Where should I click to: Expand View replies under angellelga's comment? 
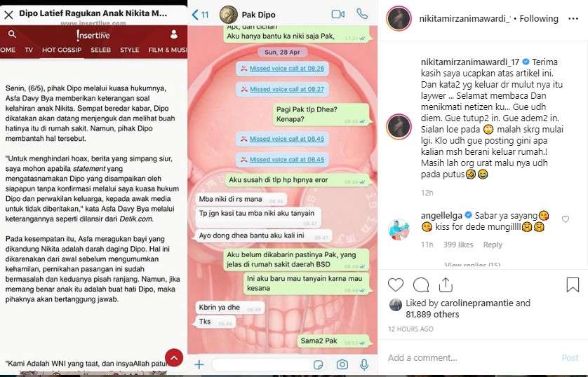coord(472,264)
